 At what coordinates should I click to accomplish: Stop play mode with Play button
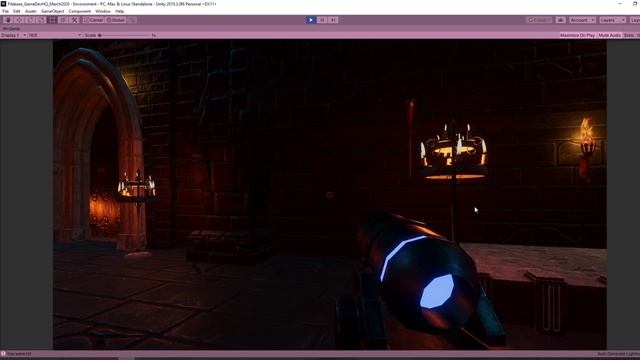pos(311,20)
